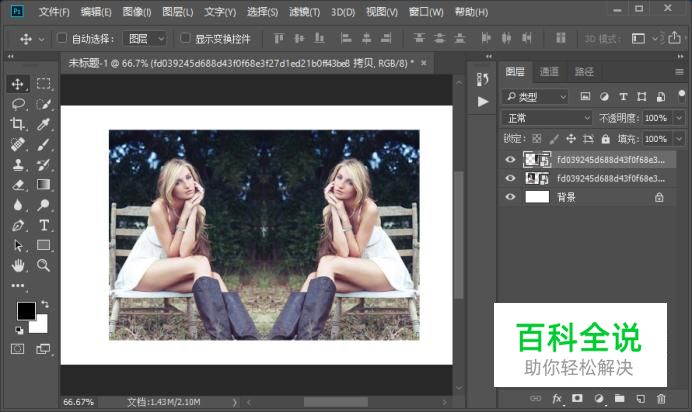692x412 pixels.
Task: Switch to the 路径 panel tab
Action: 583,72
